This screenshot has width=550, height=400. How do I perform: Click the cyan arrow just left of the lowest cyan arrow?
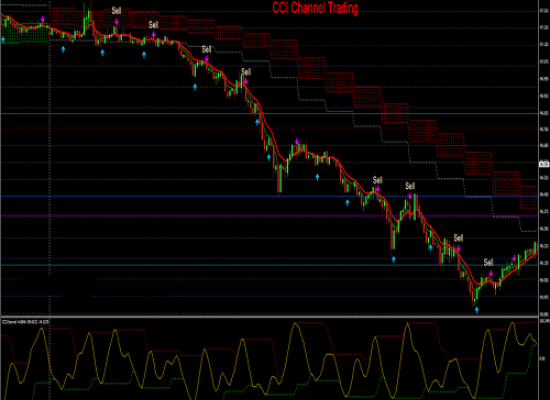pos(430,248)
